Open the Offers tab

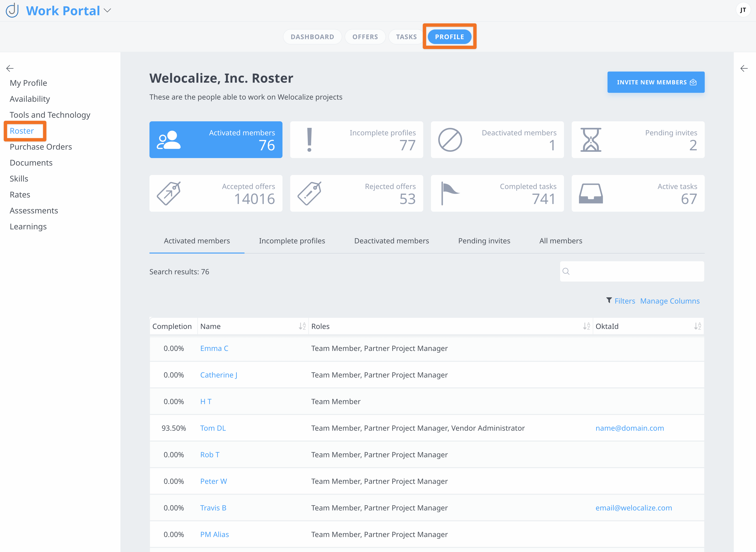click(365, 37)
